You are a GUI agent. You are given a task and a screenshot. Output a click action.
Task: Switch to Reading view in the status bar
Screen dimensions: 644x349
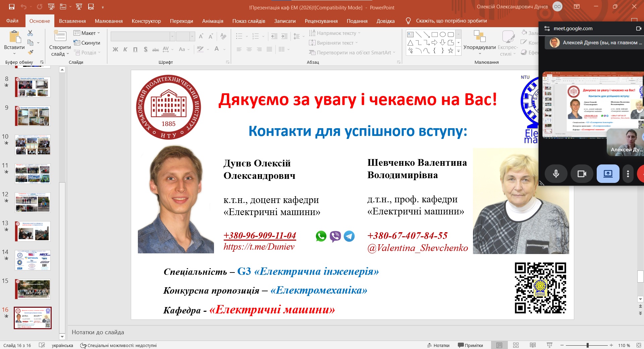(533, 345)
